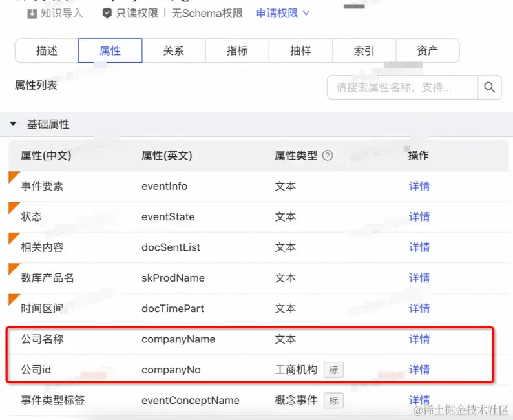Open 详情 for companyName row
The width and height of the screenshot is (513, 420).
click(x=419, y=339)
